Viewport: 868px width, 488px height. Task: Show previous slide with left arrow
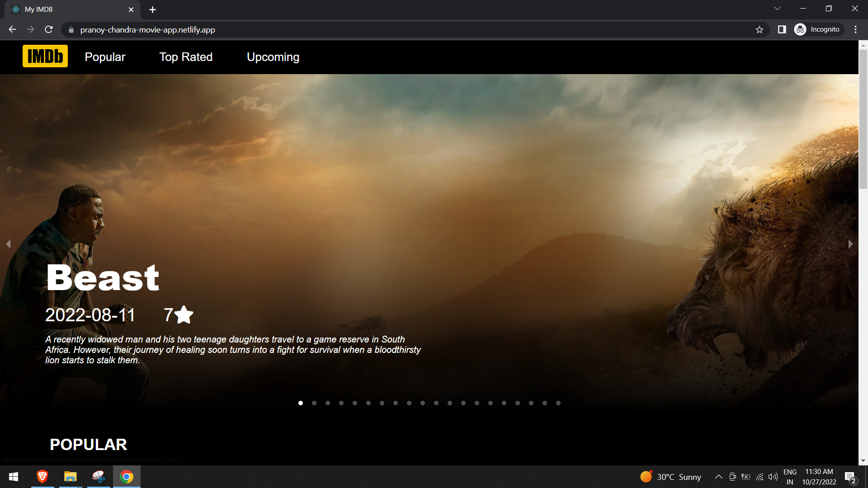8,244
